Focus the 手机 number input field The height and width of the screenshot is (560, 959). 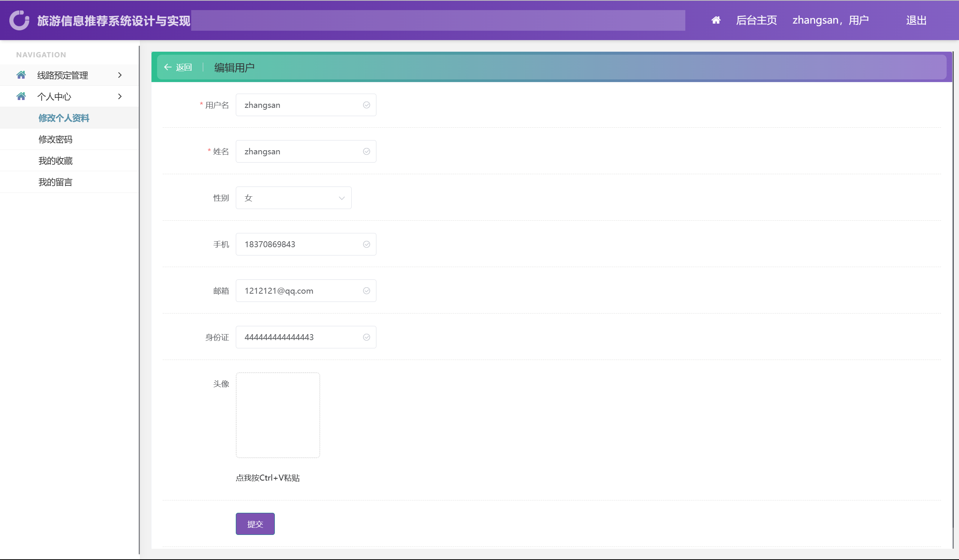click(306, 244)
